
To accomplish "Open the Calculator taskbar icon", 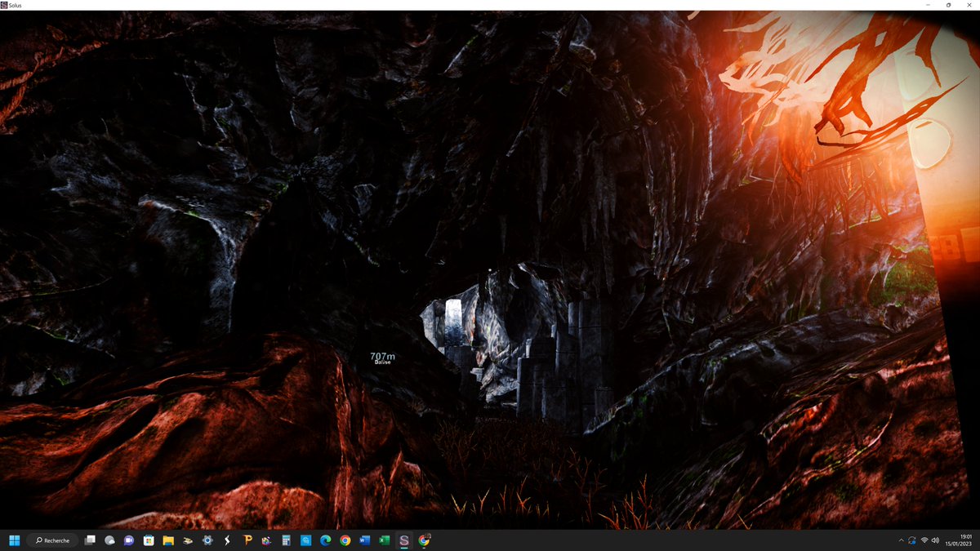I will [x=286, y=540].
